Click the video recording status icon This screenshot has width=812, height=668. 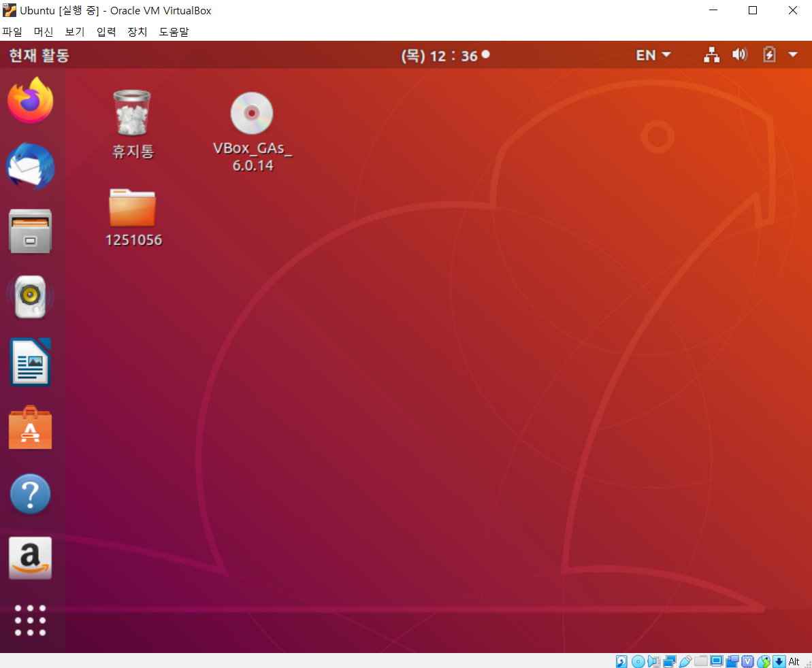[x=732, y=661]
